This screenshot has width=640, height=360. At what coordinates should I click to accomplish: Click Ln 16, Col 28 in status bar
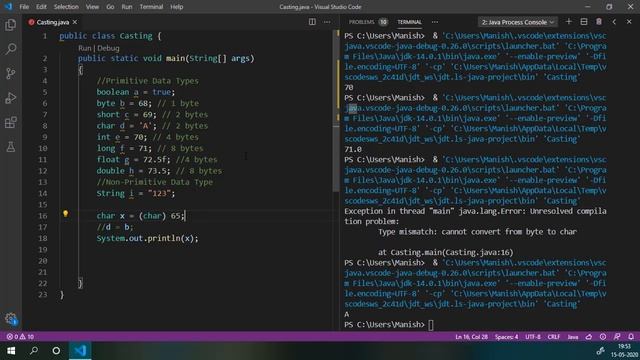coord(471,337)
